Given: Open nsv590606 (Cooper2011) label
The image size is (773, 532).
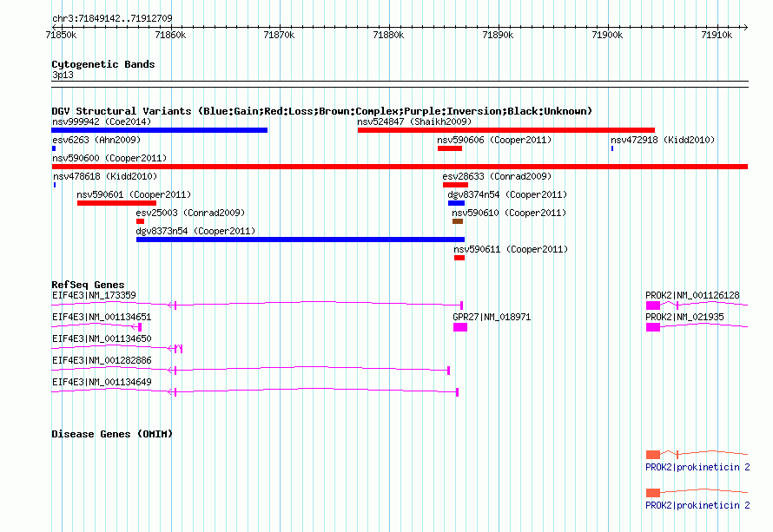Looking at the screenshot, I should pyautogui.click(x=494, y=140).
